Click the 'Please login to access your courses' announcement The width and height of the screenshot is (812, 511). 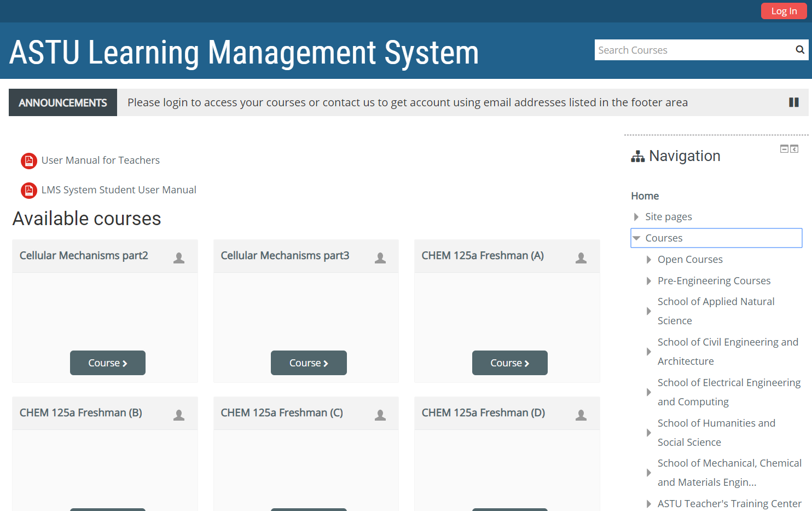(408, 102)
